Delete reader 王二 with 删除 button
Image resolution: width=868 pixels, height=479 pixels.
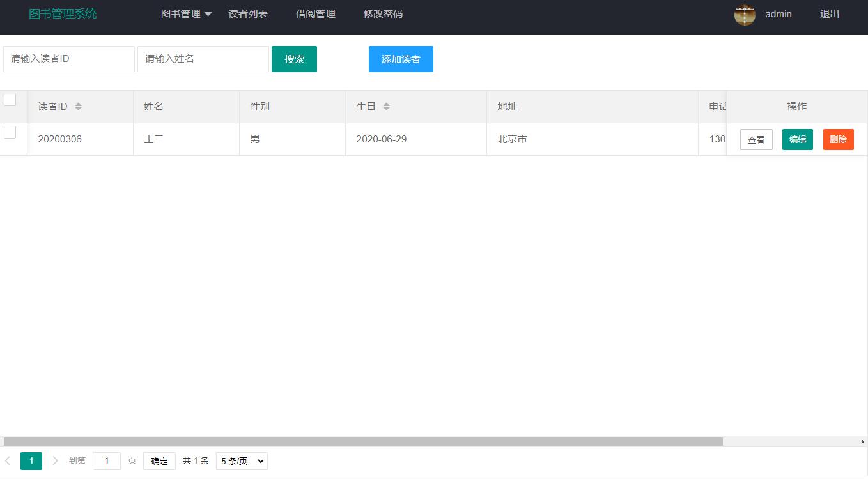point(838,139)
